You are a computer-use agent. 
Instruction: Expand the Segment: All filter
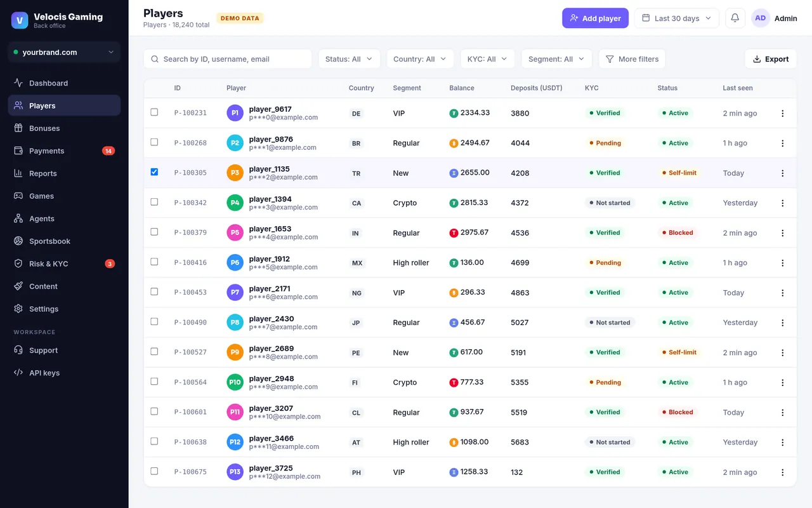(557, 59)
